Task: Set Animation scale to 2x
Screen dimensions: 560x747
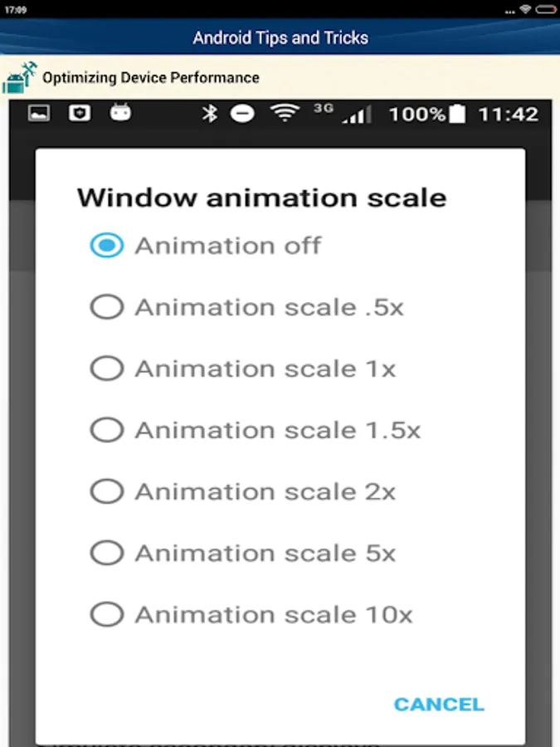Action: [107, 491]
